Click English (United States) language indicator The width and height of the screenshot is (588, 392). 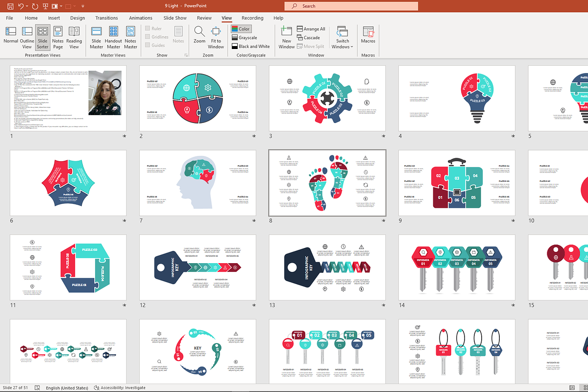(67, 388)
